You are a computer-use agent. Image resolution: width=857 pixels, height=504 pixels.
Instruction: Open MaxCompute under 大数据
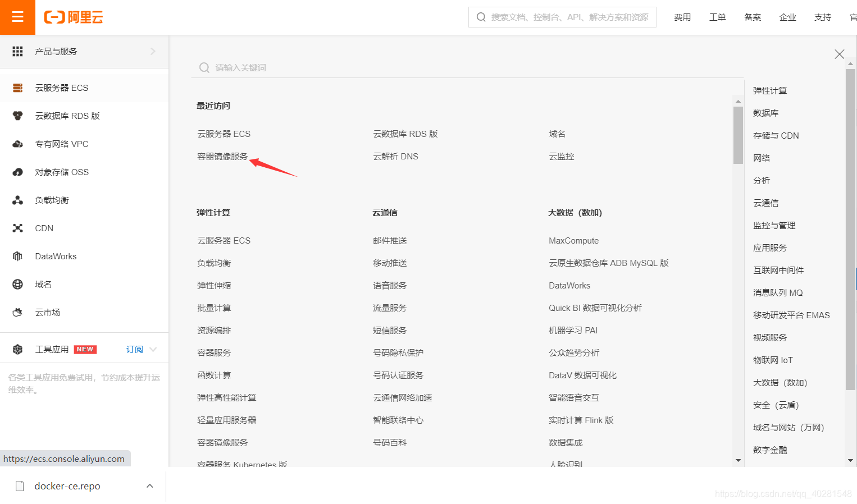pos(573,240)
